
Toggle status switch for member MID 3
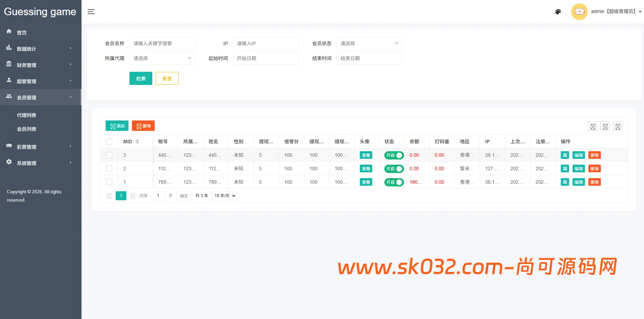pos(394,155)
